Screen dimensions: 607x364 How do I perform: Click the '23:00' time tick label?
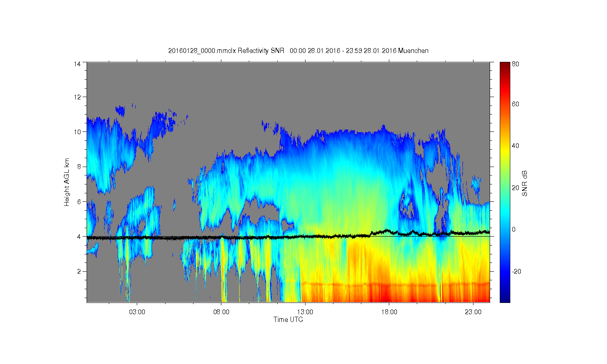[473, 312]
